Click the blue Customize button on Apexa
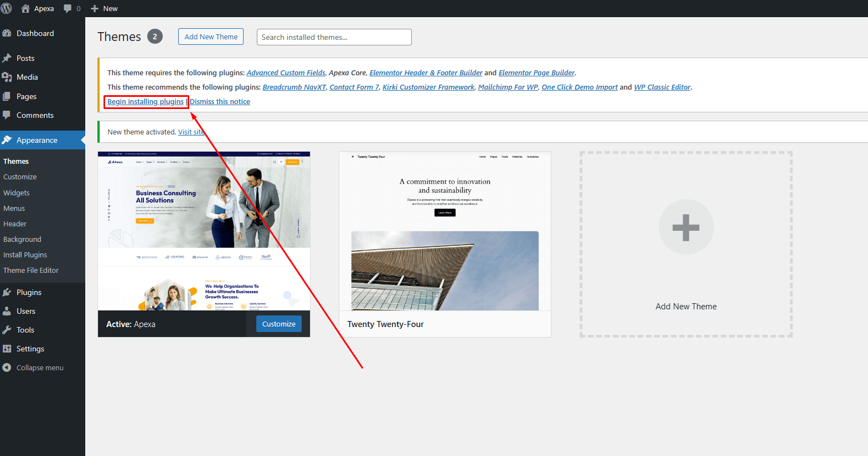The height and width of the screenshot is (456, 868). tap(278, 324)
